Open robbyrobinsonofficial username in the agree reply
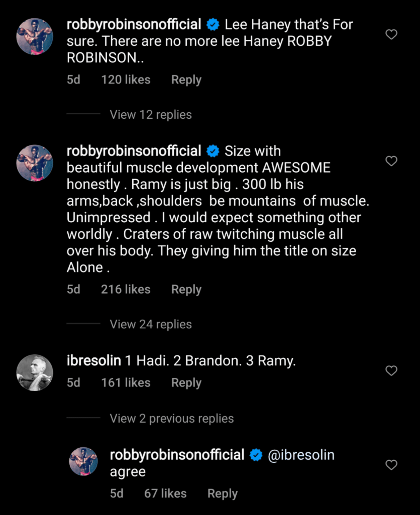420x515 pixels. pyautogui.click(x=177, y=455)
